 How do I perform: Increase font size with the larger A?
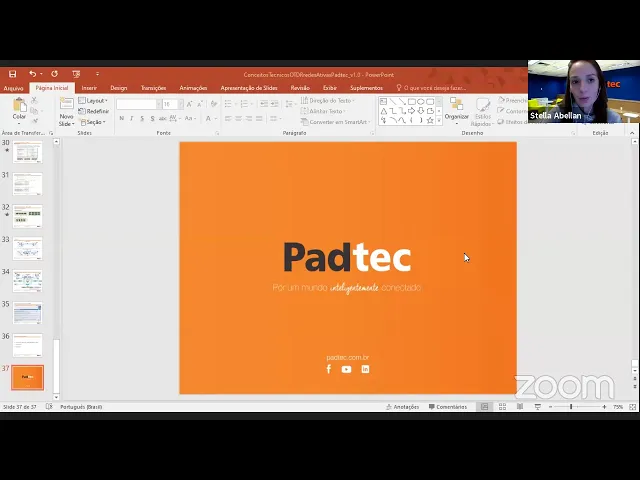click(190, 104)
